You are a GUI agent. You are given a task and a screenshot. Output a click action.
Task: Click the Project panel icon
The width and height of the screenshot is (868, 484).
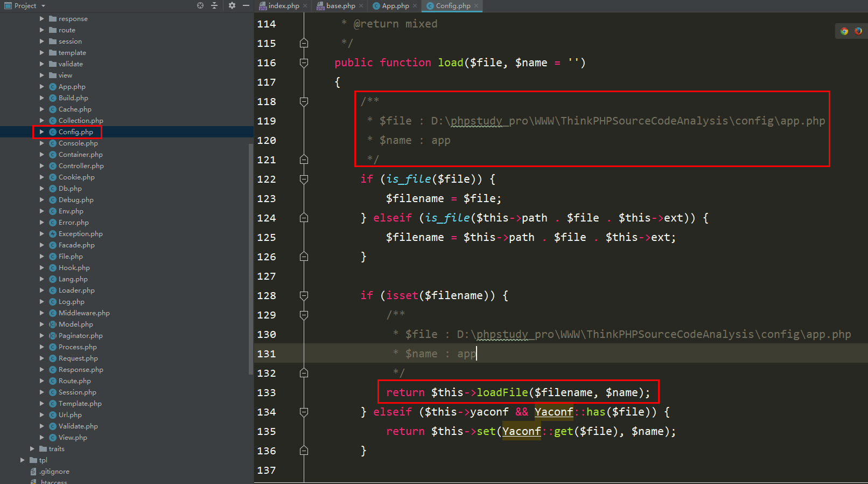coord(8,5)
